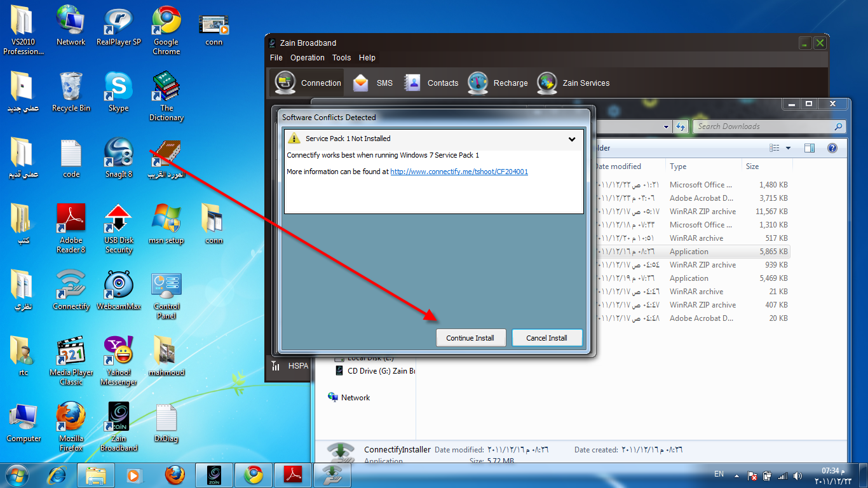Select the Google Chrome desktop shortcut

[166, 30]
